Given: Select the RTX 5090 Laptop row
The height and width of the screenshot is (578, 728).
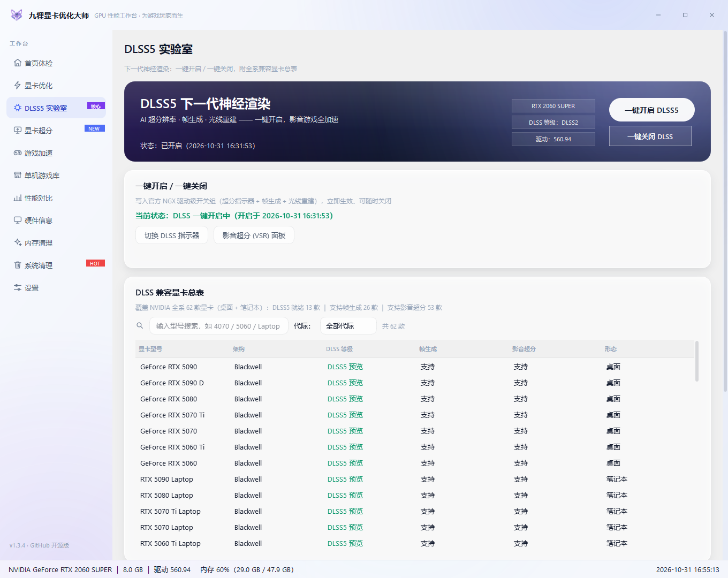Looking at the screenshot, I should [415, 479].
